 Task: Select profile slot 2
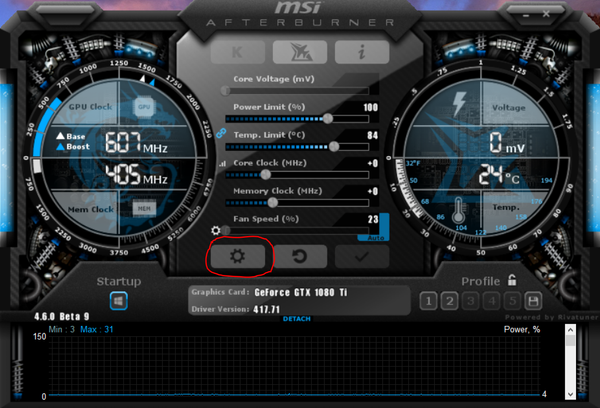point(450,300)
